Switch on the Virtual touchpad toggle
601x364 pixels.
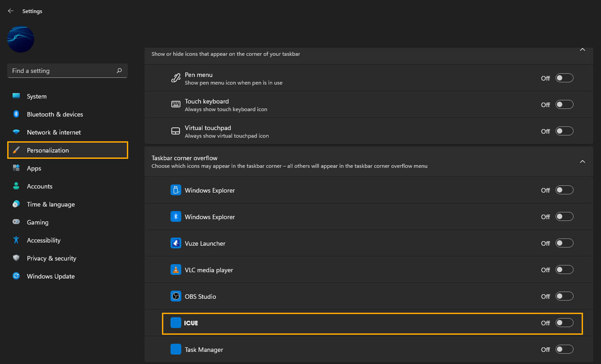(565, 131)
